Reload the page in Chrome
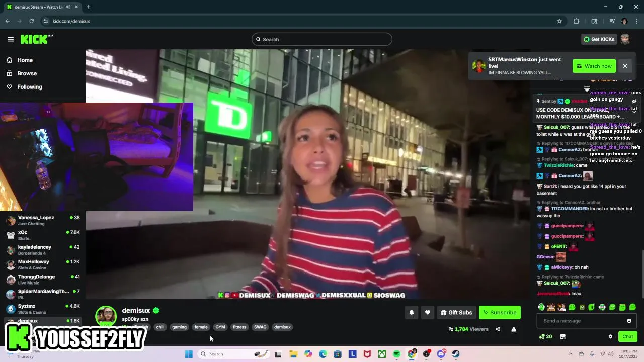644x362 pixels. pos(31,21)
